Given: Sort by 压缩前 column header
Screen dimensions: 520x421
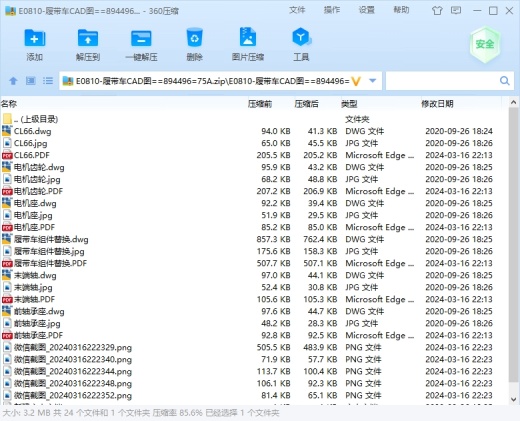Looking at the screenshot, I should tap(260, 104).
